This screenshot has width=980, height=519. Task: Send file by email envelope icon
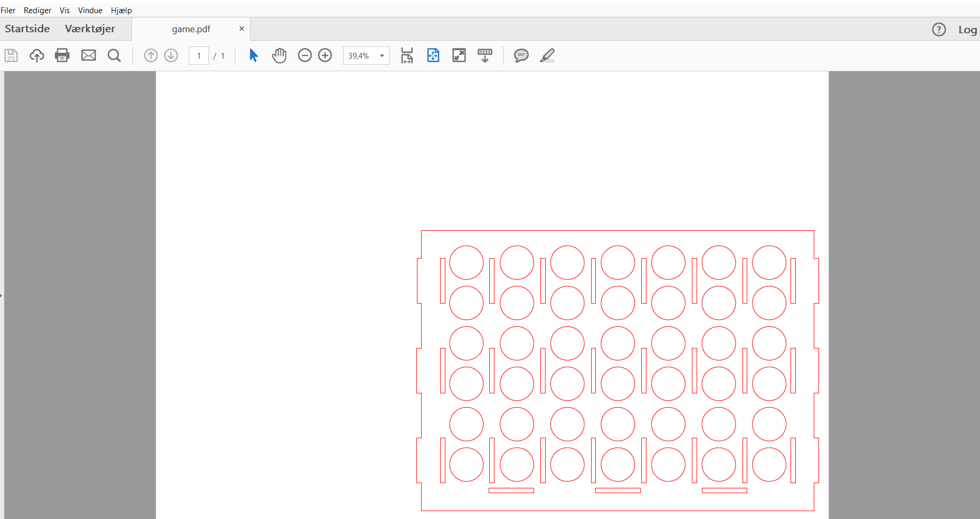[x=89, y=55]
